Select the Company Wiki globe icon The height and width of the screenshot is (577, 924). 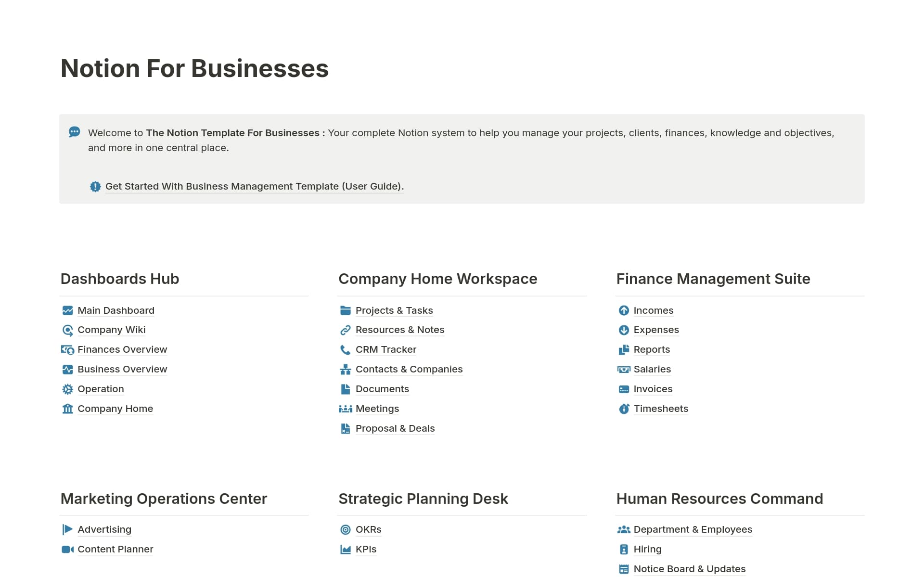pos(68,330)
